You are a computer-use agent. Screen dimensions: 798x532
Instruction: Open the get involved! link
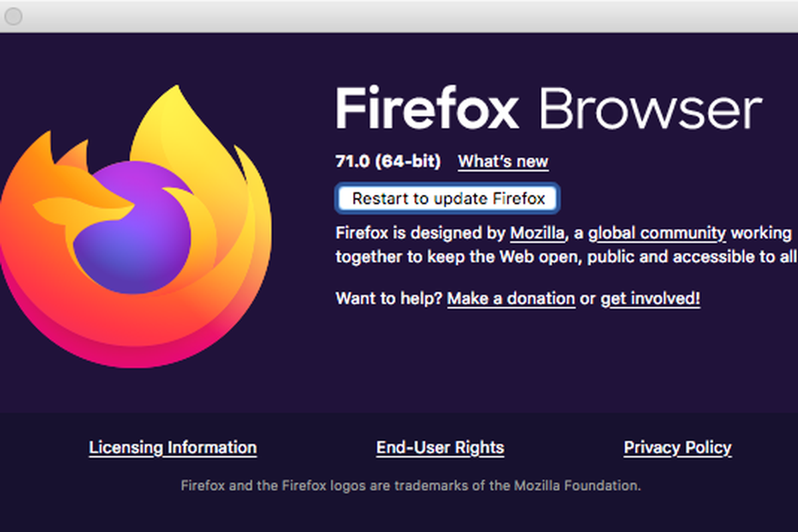[650, 299]
